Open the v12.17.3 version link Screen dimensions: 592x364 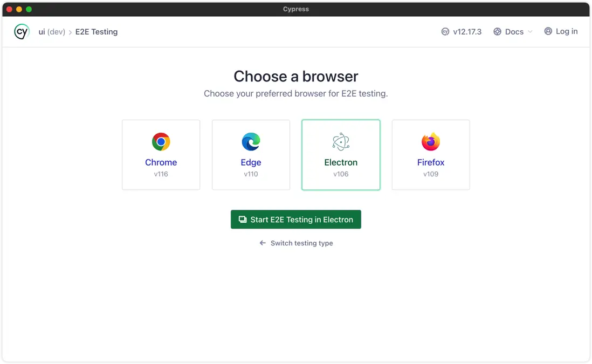pos(462,32)
